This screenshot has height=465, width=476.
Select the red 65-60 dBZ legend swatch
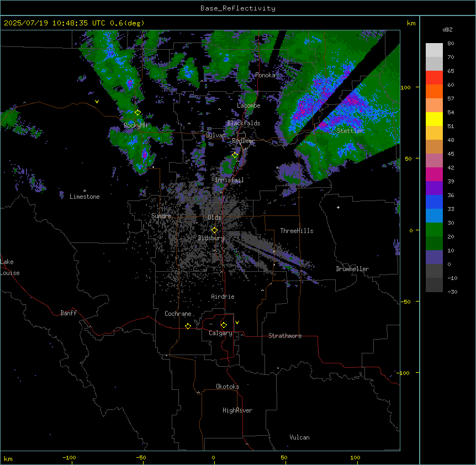point(434,78)
